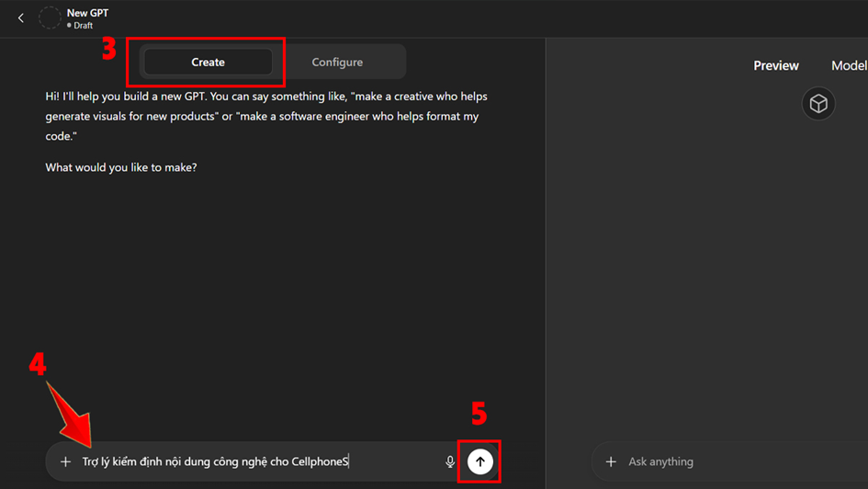
Task: Click the New GPT title text
Action: coord(87,13)
